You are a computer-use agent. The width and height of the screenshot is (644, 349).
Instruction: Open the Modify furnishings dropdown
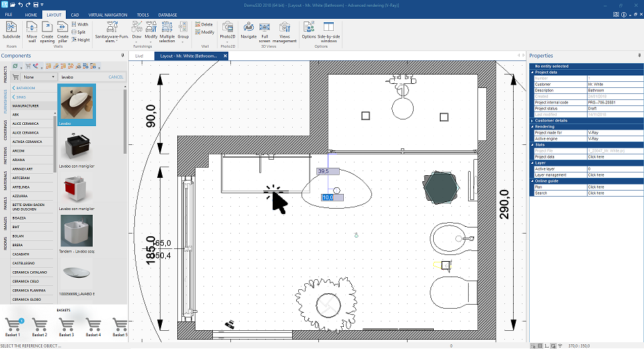[x=150, y=32]
